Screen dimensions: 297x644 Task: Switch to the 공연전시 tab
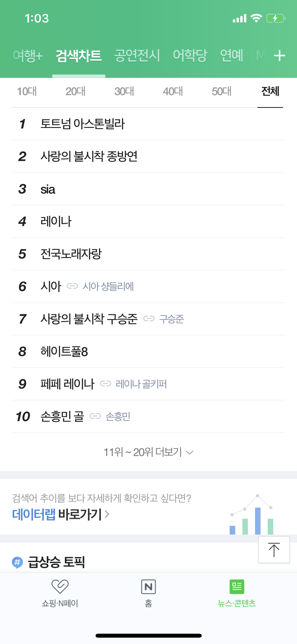tap(137, 56)
